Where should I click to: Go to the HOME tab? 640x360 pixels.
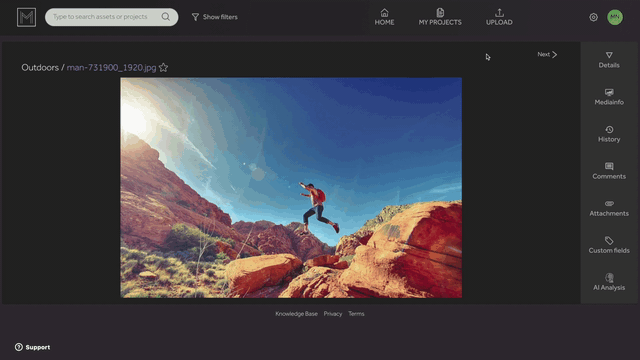[x=384, y=17]
